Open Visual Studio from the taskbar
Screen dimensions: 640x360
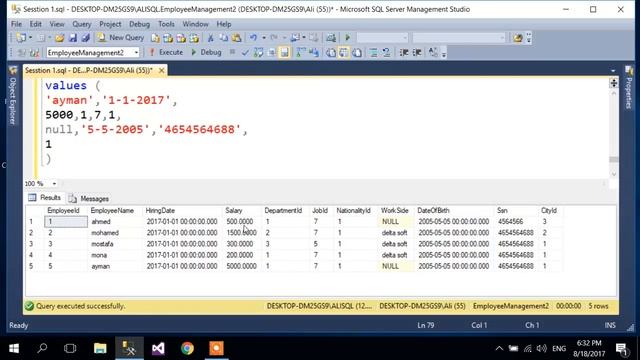click(x=158, y=348)
